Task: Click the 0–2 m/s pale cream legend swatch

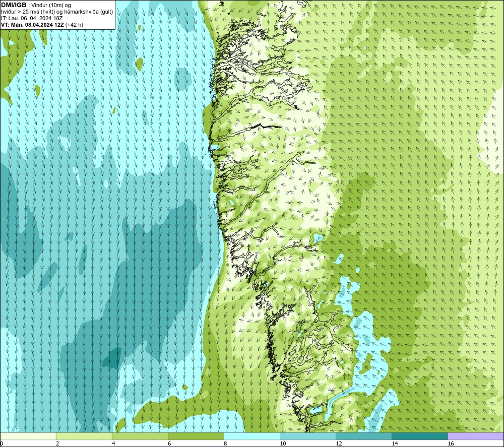Action: tap(28, 436)
